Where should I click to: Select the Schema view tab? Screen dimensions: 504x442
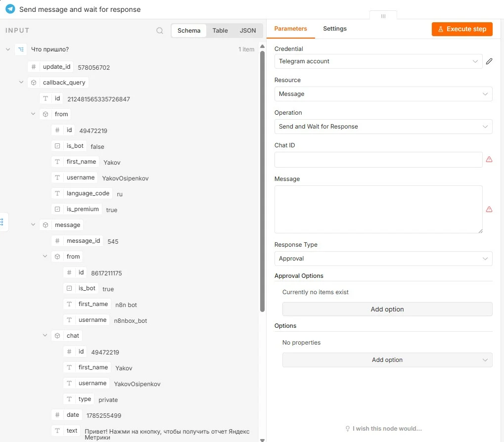click(189, 31)
